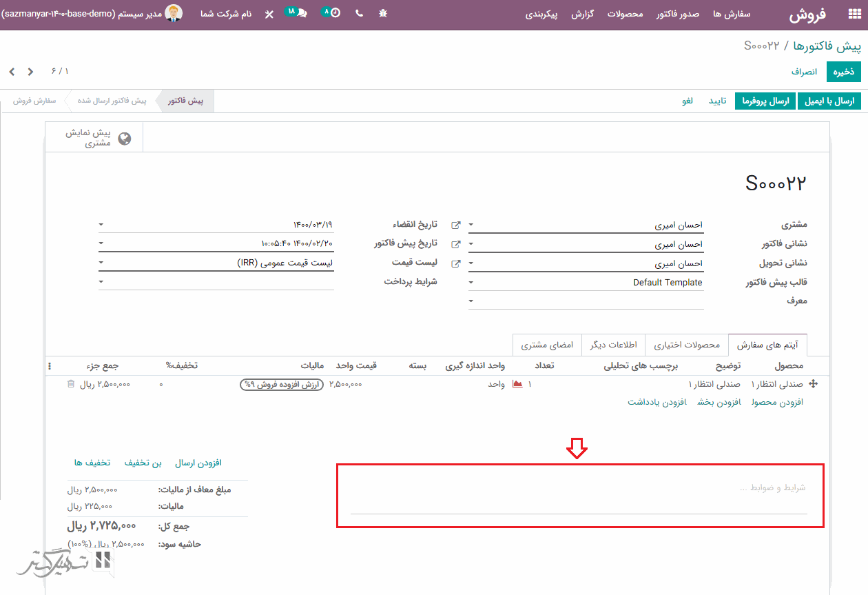Open the لیست قیمت pricelist dropdown

tap(101, 263)
